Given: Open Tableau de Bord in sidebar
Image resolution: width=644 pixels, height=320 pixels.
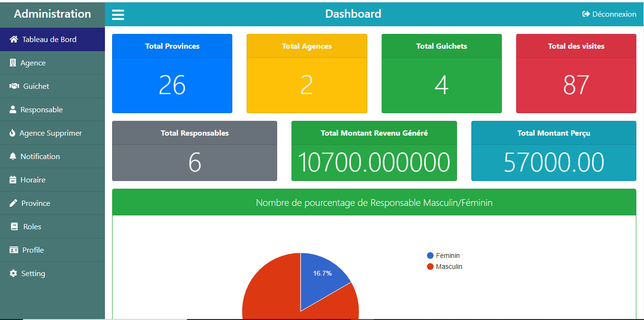Looking at the screenshot, I should point(52,39).
